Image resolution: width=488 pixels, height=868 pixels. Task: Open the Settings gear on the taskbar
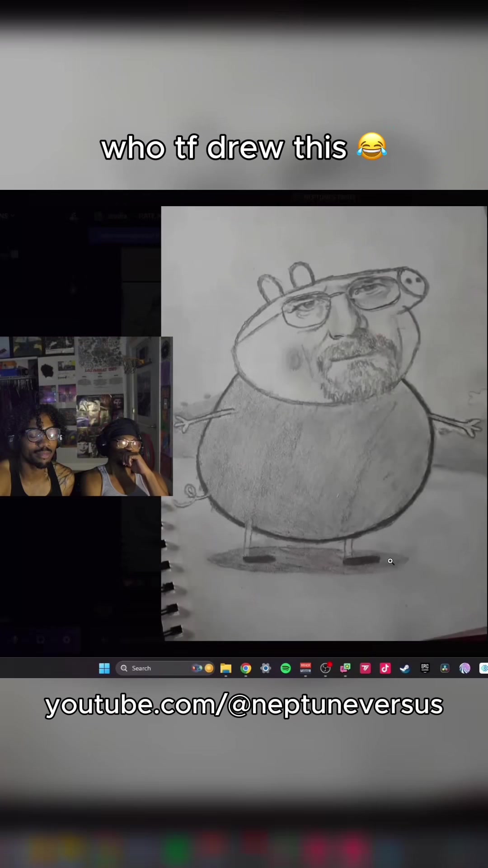pyautogui.click(x=266, y=668)
